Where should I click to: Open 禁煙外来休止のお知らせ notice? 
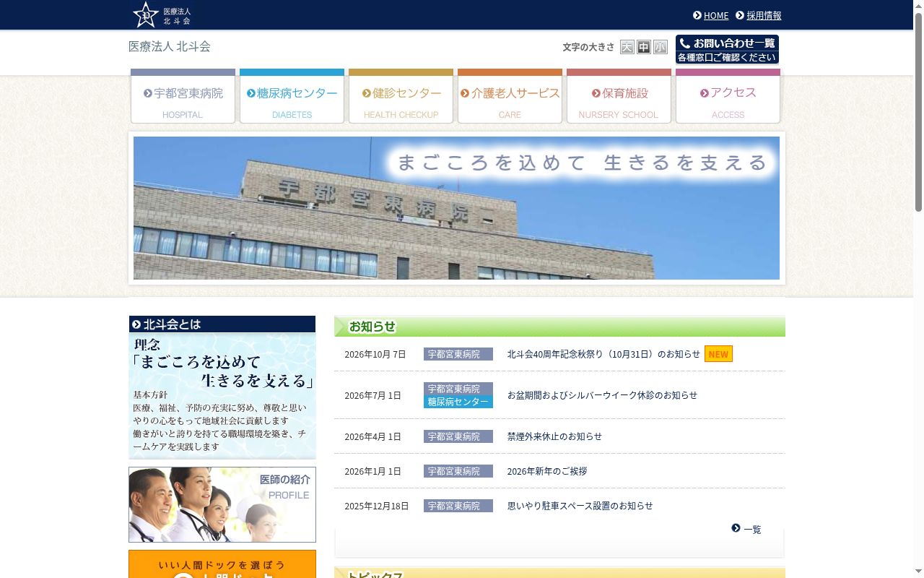pyautogui.click(x=554, y=436)
